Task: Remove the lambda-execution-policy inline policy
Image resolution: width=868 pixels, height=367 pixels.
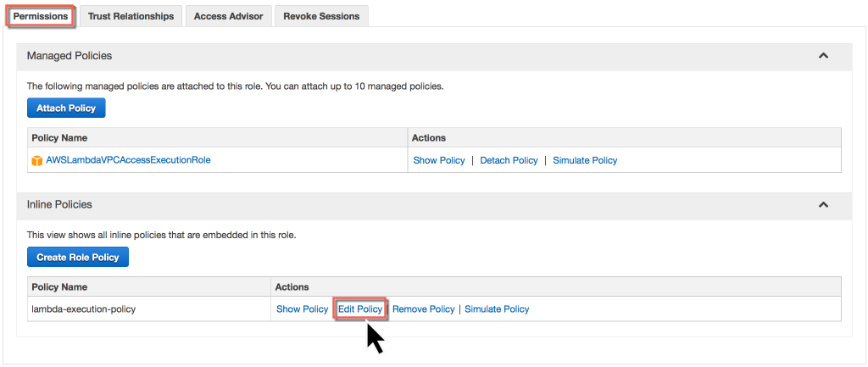Action: [x=424, y=309]
